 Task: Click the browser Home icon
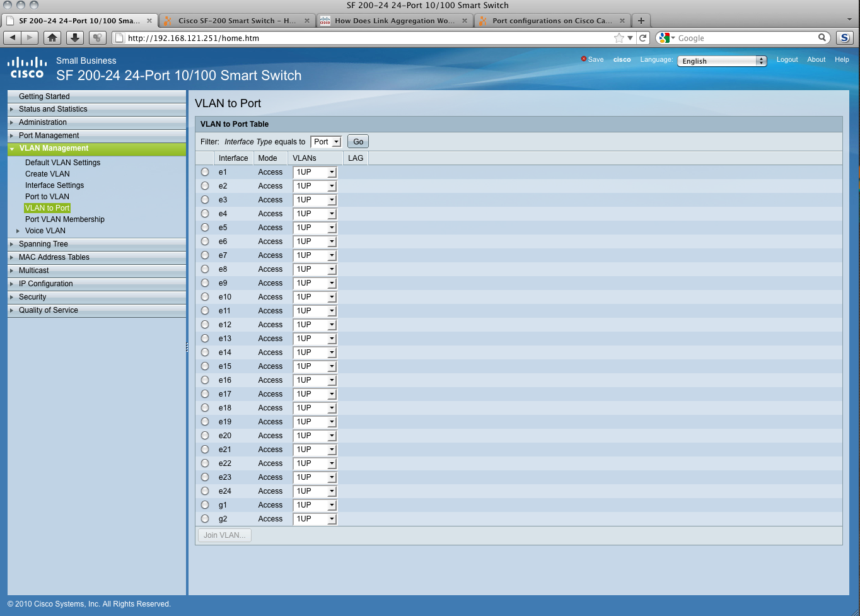coord(52,38)
